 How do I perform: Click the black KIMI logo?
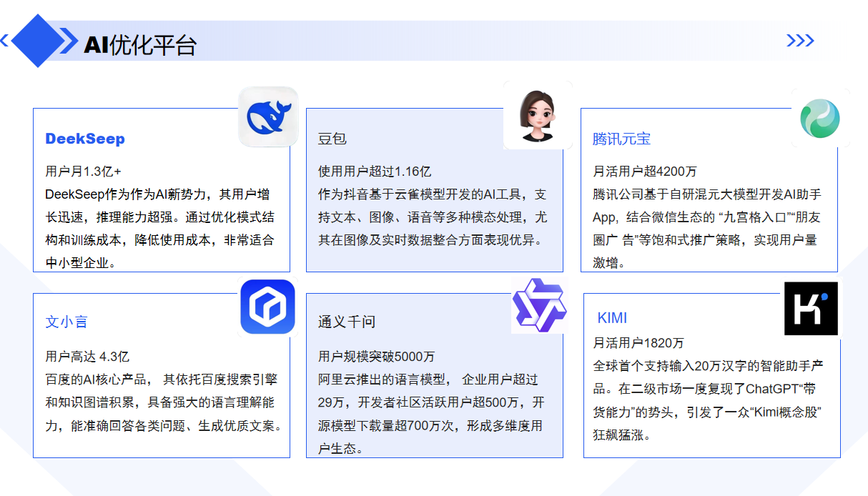[811, 308]
